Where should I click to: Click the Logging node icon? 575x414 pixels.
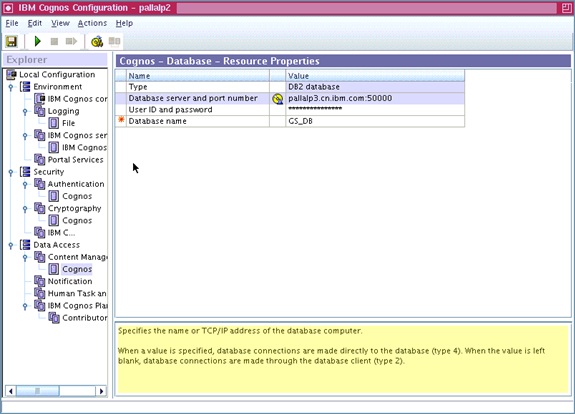(x=40, y=111)
